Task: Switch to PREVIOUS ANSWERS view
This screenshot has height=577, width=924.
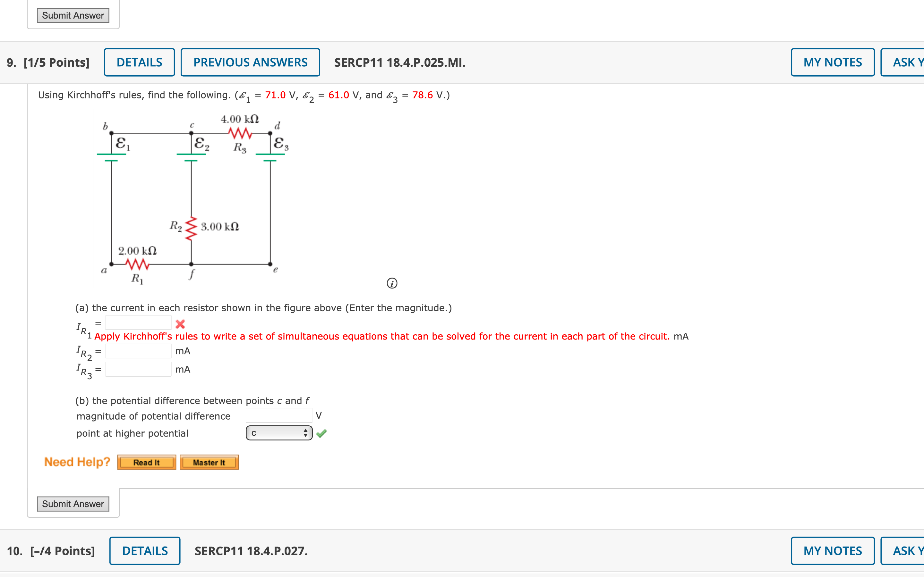Action: [x=250, y=62]
